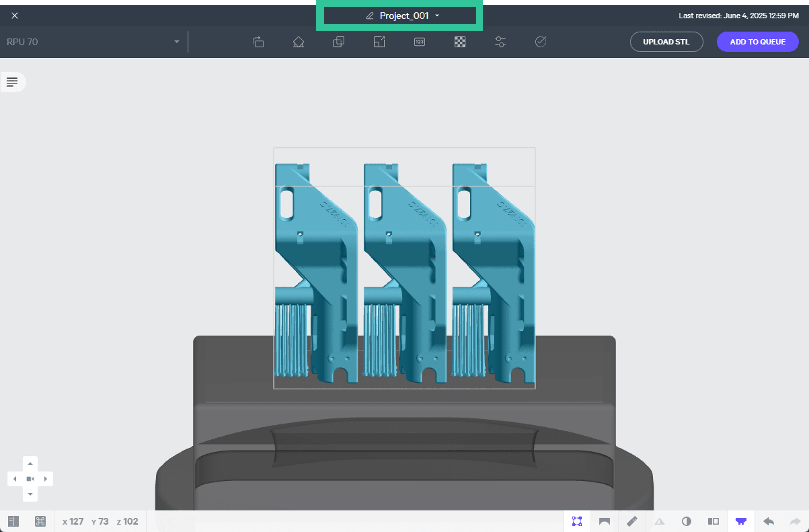This screenshot has height=532, width=809.
Task: Toggle the side panel layout icon
Action: tap(14, 521)
